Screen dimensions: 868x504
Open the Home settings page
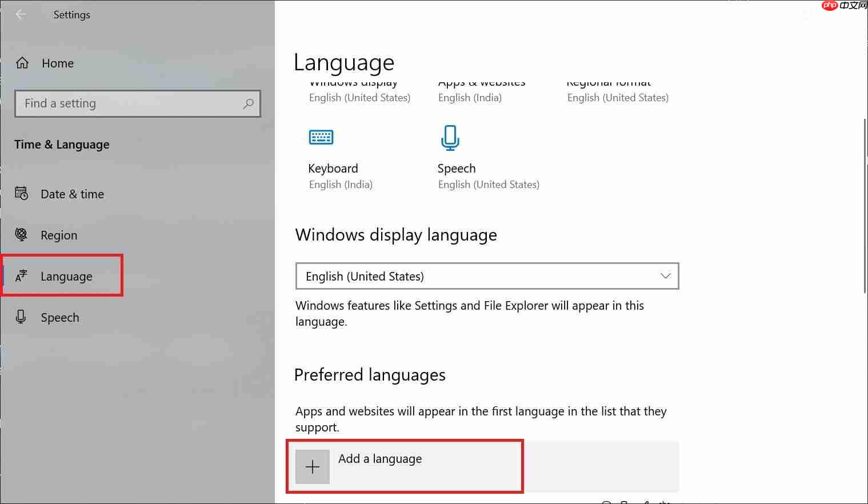[58, 63]
